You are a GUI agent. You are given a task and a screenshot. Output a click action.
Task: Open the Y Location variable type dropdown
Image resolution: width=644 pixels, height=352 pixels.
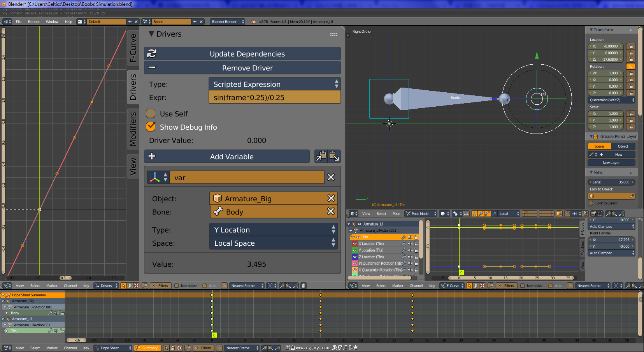pyautogui.click(x=274, y=230)
